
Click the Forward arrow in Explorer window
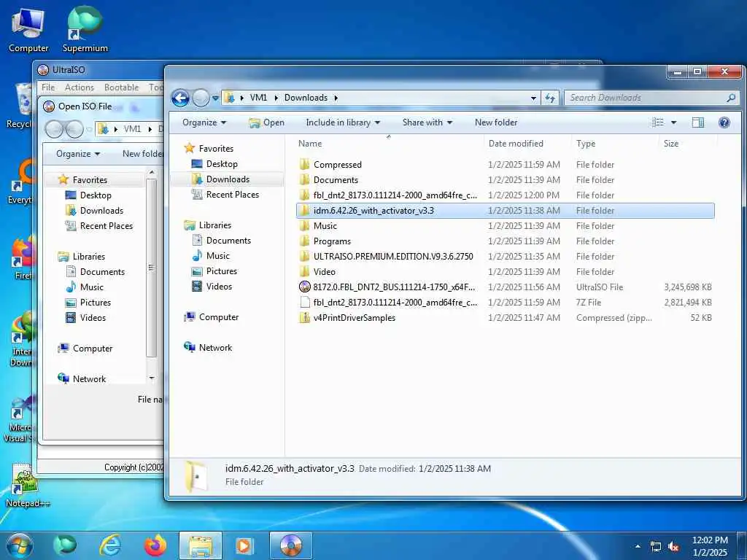(x=201, y=98)
